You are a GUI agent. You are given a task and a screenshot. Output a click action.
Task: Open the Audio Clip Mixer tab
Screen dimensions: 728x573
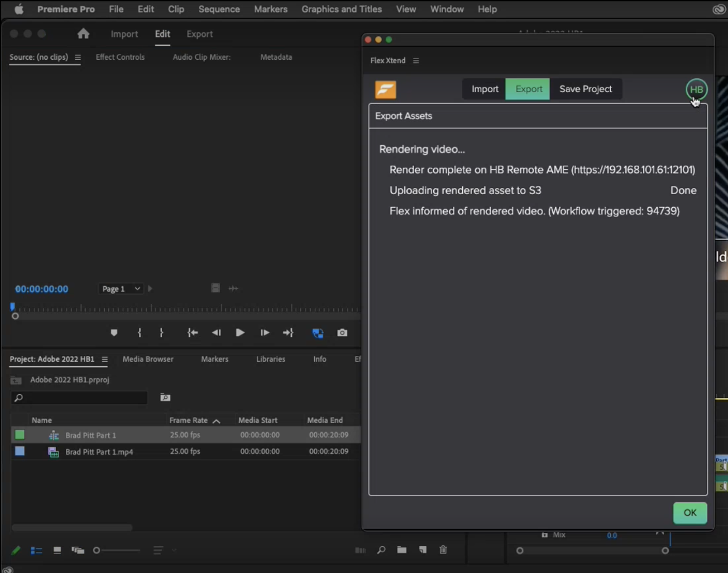click(202, 57)
